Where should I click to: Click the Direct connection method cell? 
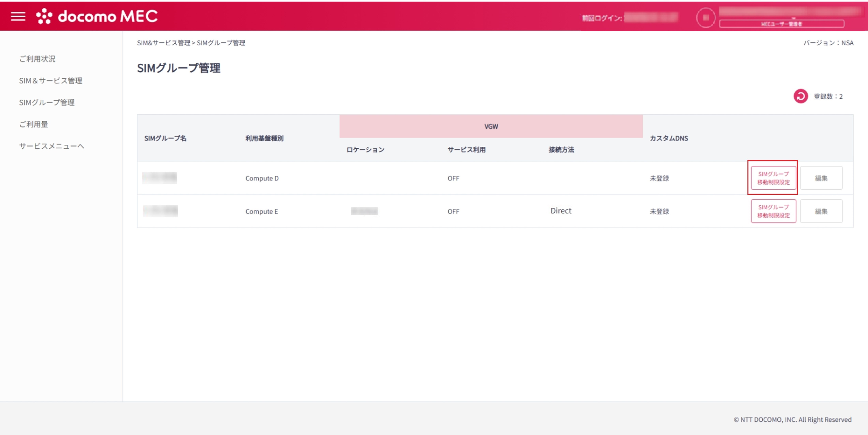tap(561, 211)
